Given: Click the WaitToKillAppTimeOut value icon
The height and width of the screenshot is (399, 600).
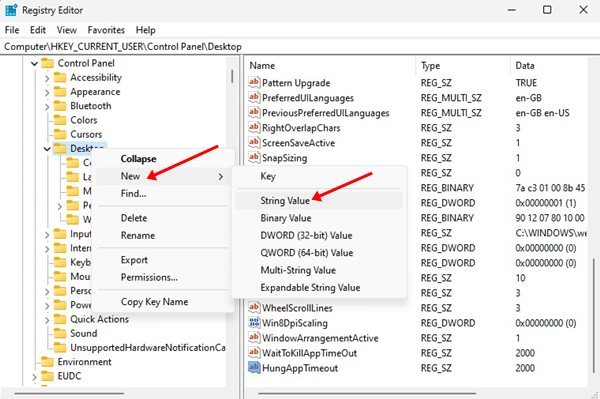Looking at the screenshot, I should 254,352.
